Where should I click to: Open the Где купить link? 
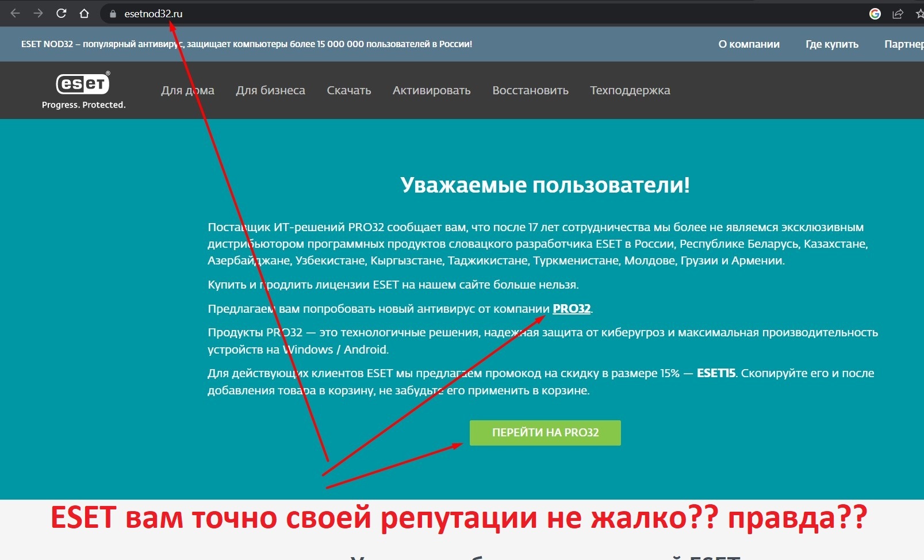coord(832,44)
